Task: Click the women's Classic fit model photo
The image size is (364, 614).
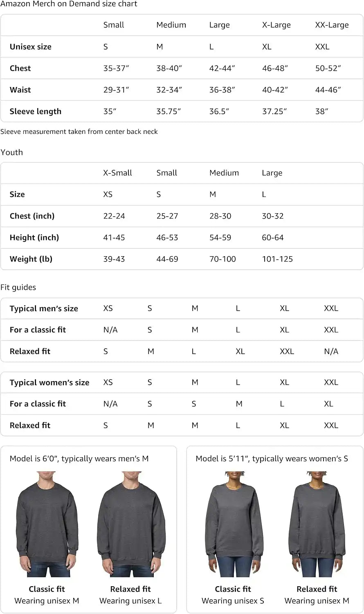Action: click(233, 524)
